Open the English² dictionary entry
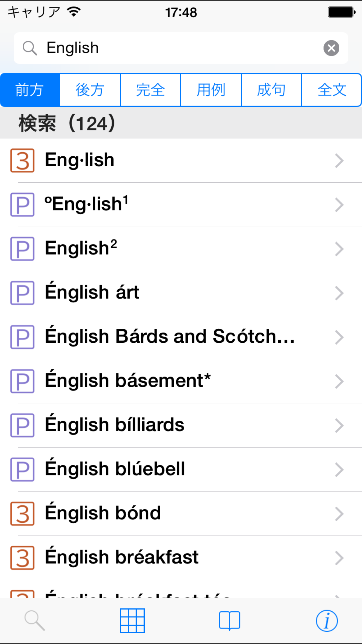The width and height of the screenshot is (362, 644). coord(81,249)
